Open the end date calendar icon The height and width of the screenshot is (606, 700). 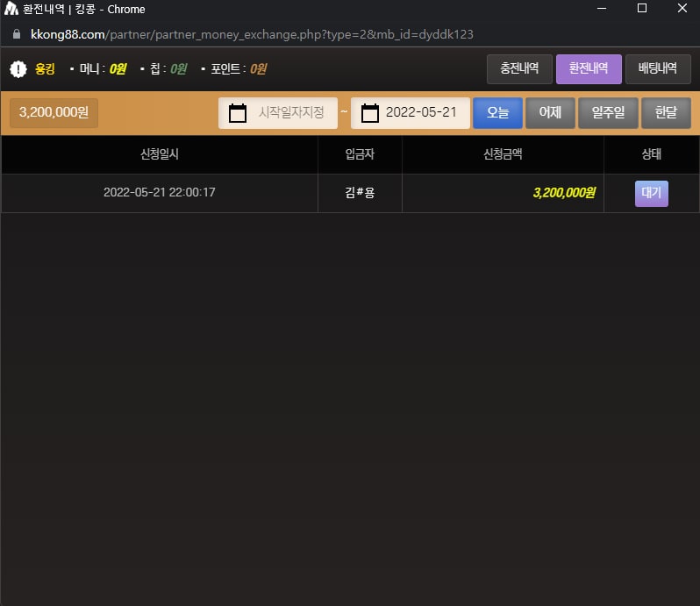point(369,113)
